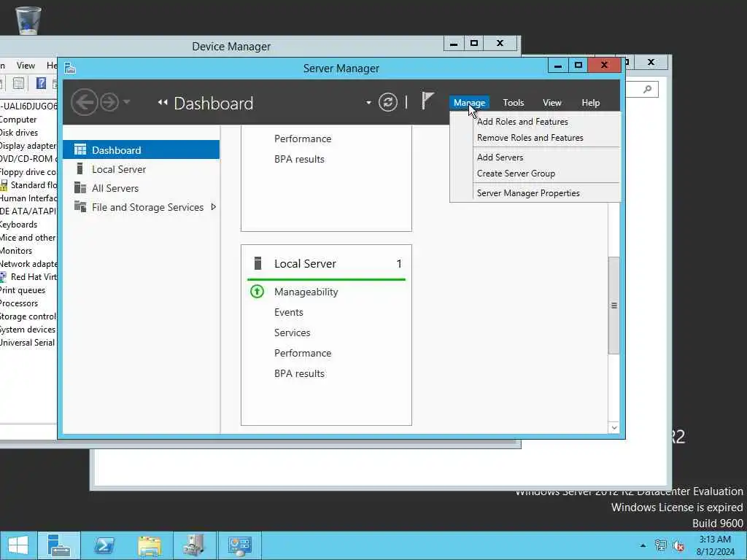Click the network tray icon
The height and width of the screenshot is (560, 747).
[x=661, y=545]
